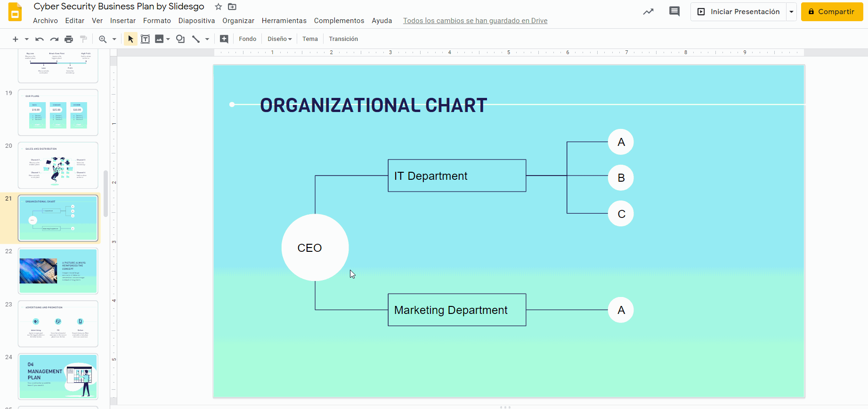This screenshot has height=409, width=868.
Task: Open the insert image dropdown arrow
Action: pyautogui.click(x=168, y=39)
